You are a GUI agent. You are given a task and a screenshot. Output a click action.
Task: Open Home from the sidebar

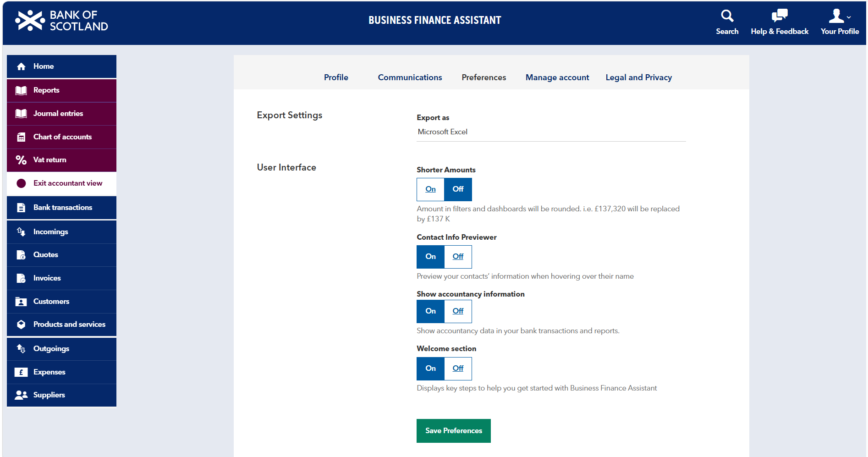click(x=61, y=66)
